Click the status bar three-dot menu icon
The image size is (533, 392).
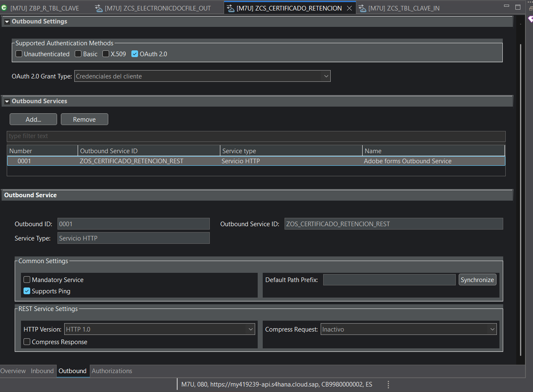(388, 384)
